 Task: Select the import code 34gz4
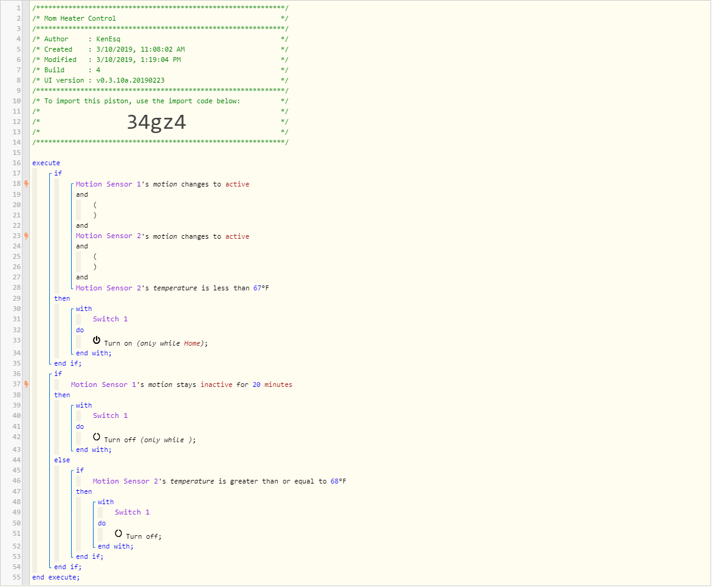157,123
